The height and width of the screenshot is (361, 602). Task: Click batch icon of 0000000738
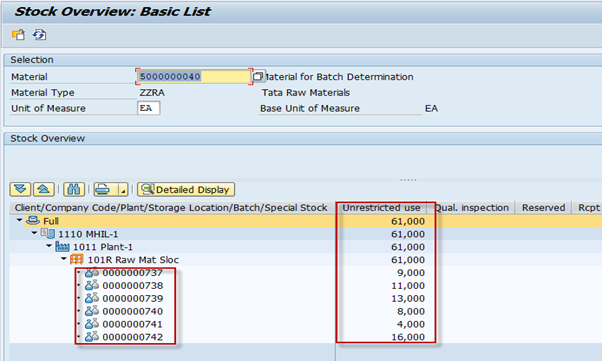pyautogui.click(x=92, y=285)
